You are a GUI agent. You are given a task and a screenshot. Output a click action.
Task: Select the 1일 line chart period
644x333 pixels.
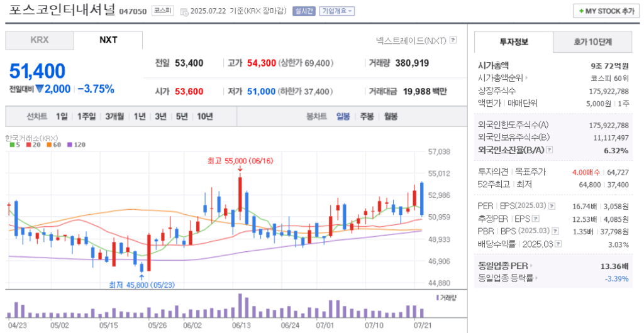[x=62, y=116]
